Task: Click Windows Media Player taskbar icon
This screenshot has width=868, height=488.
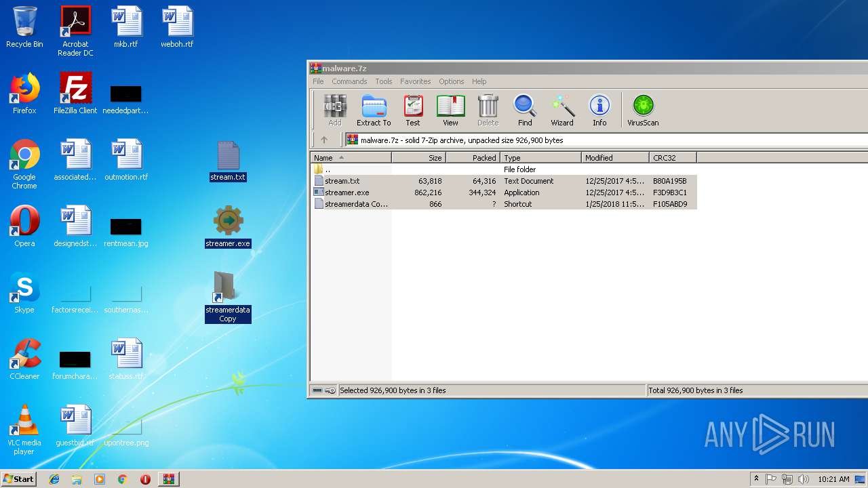Action: click(100, 479)
